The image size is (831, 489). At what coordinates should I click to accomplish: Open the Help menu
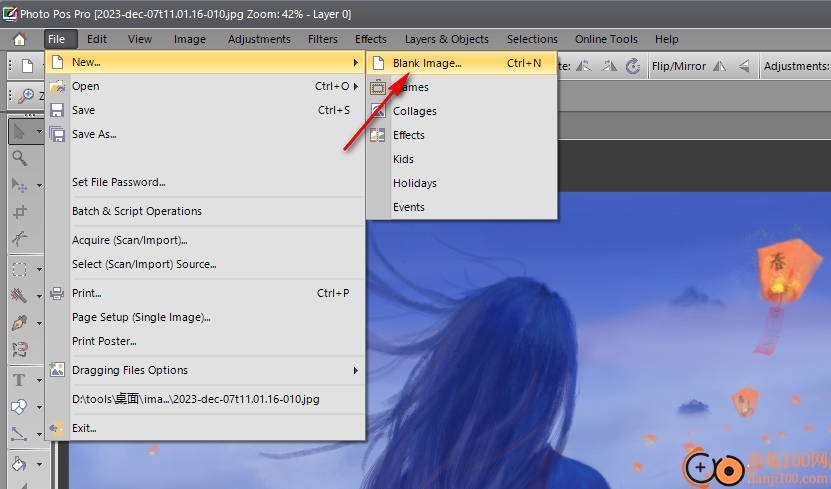point(667,39)
